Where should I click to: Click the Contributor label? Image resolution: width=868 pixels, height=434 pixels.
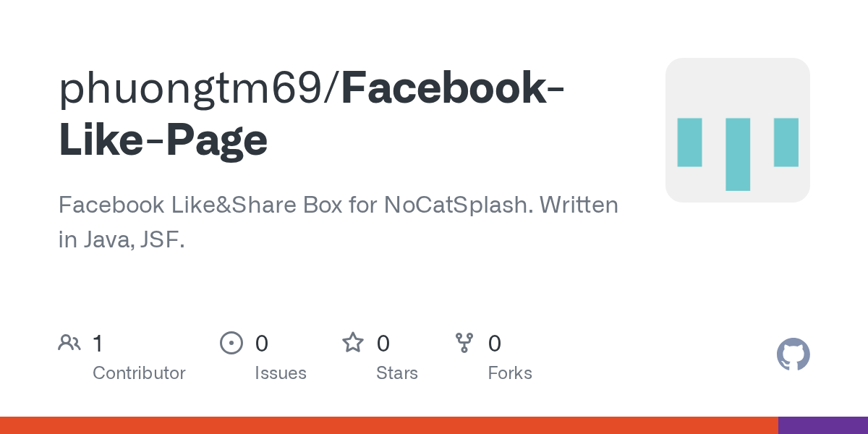[139, 373]
